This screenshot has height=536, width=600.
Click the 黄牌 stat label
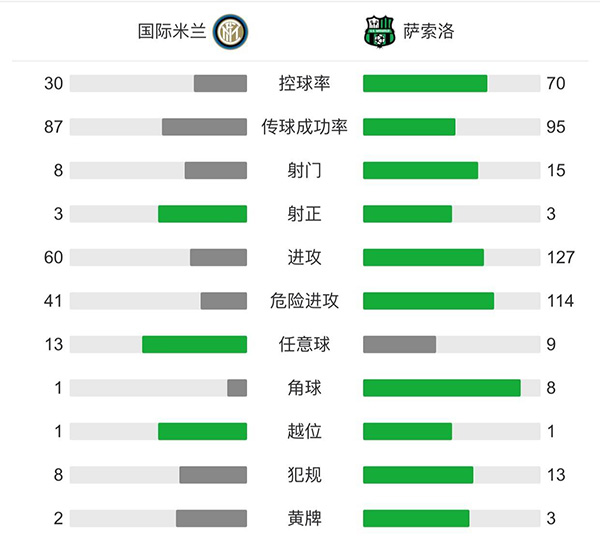pyautogui.click(x=304, y=518)
